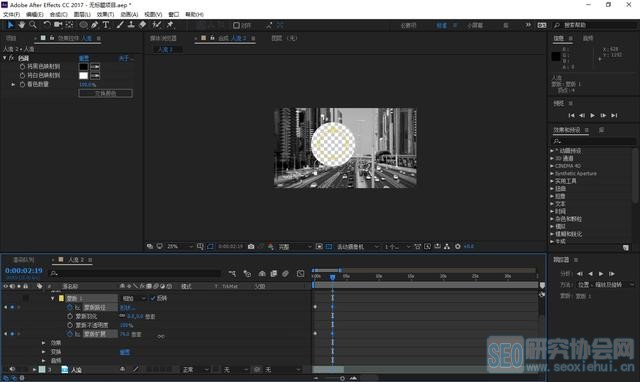The height and width of the screenshot is (382, 640).
Task: Toggle the Mask Feather stopwatch
Action: (70, 316)
